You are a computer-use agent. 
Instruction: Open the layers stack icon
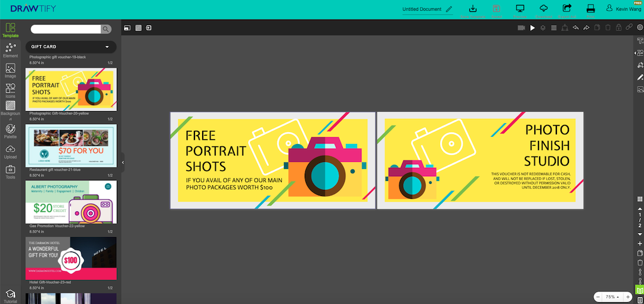[x=543, y=28]
